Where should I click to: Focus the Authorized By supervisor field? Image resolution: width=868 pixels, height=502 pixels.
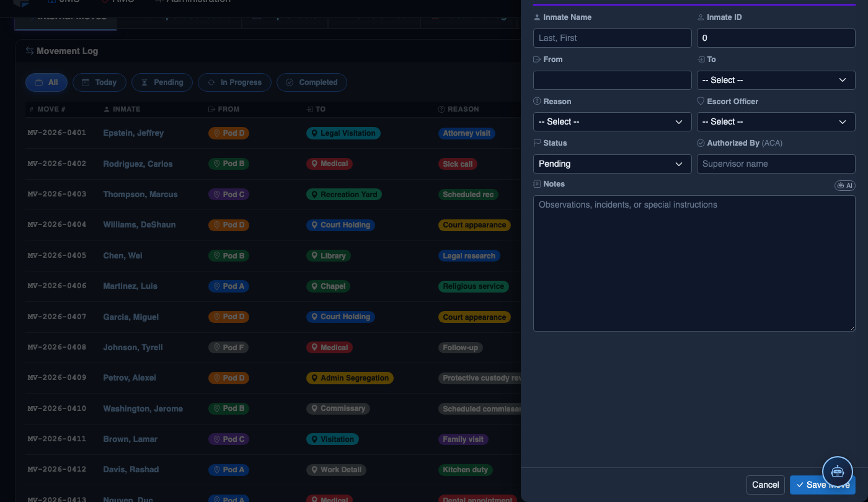tap(776, 164)
